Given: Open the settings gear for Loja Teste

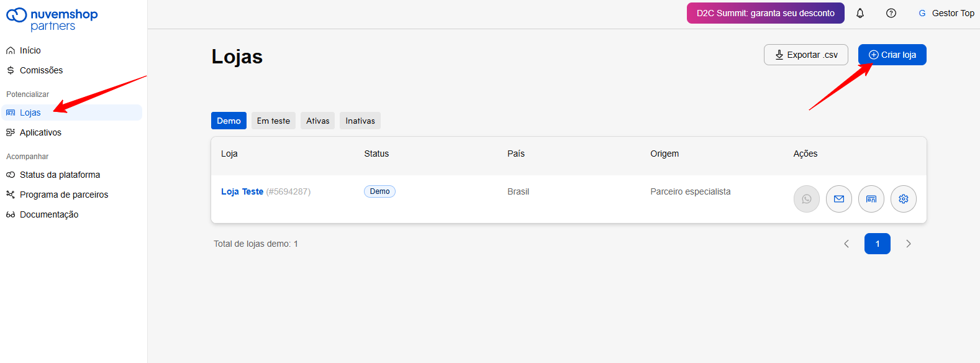Looking at the screenshot, I should (904, 199).
